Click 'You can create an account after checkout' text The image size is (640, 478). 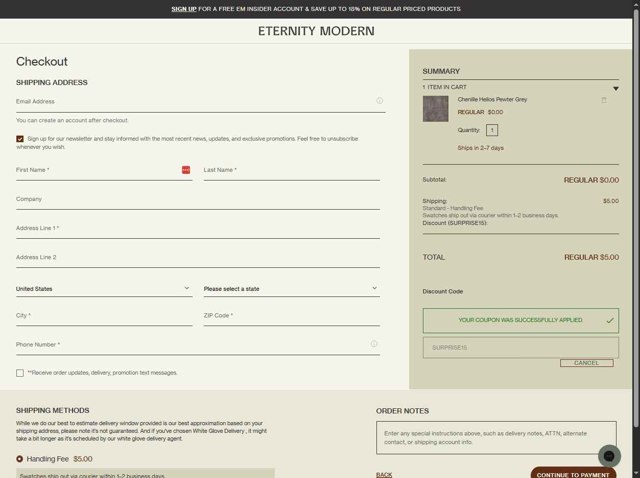tap(72, 120)
